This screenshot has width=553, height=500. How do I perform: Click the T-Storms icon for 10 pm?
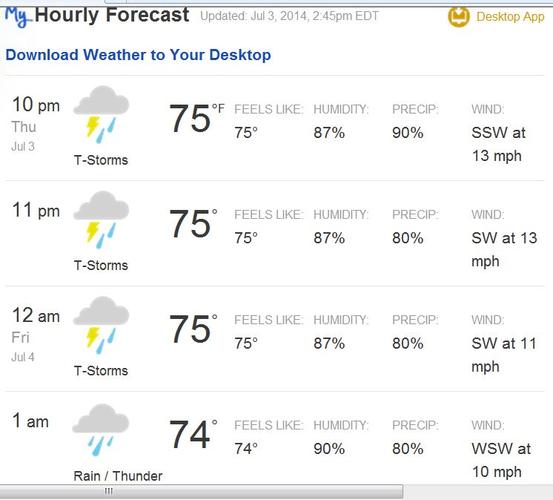[101, 115]
